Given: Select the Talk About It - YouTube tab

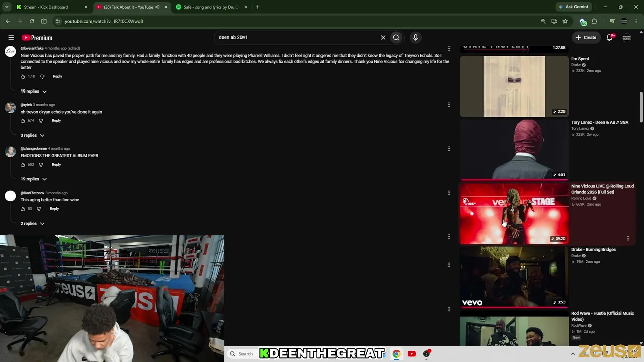Looking at the screenshot, I should (x=132, y=7).
